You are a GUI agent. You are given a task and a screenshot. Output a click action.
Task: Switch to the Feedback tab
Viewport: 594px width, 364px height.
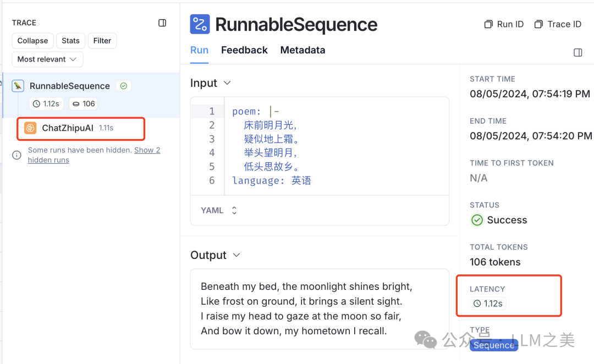coord(244,50)
